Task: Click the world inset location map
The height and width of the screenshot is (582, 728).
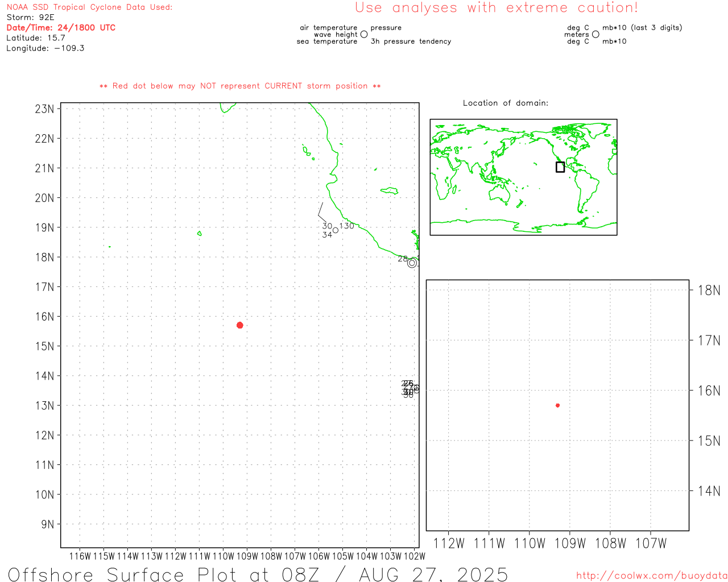Action: (523, 177)
